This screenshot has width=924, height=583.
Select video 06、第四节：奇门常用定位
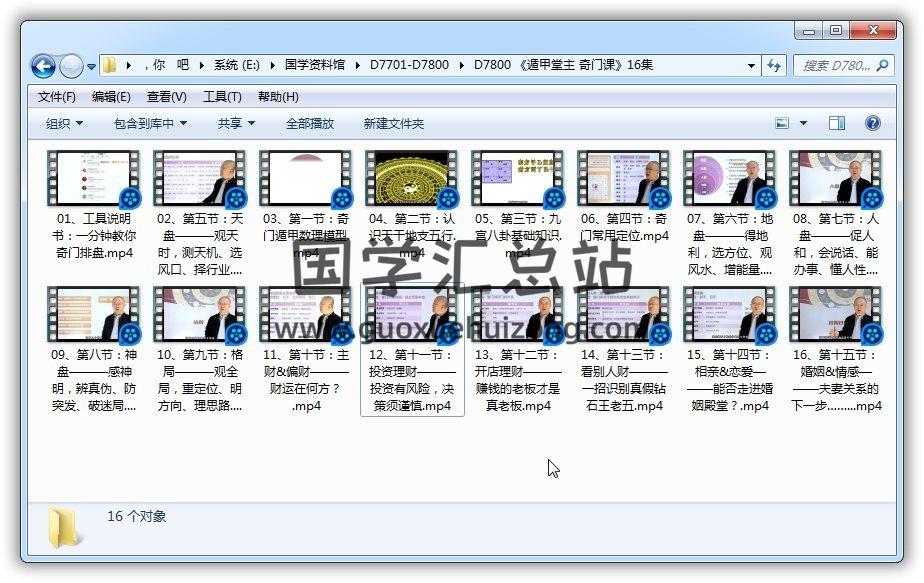pos(624,196)
